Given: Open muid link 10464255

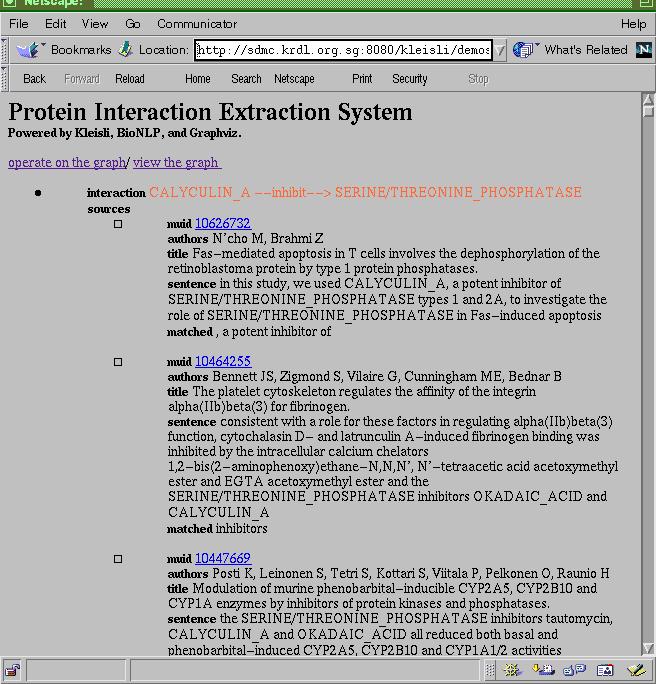Looking at the screenshot, I should point(223,361).
